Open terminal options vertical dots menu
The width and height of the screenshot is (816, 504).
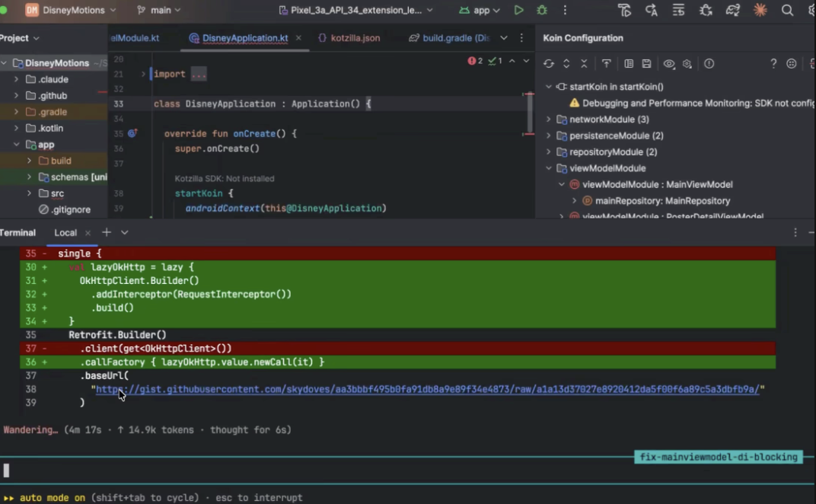click(795, 232)
